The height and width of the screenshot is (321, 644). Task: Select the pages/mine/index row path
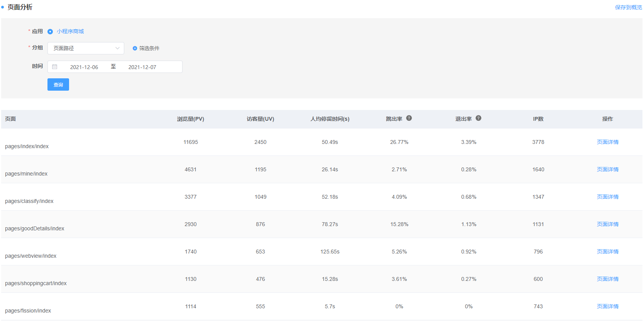coord(26,174)
